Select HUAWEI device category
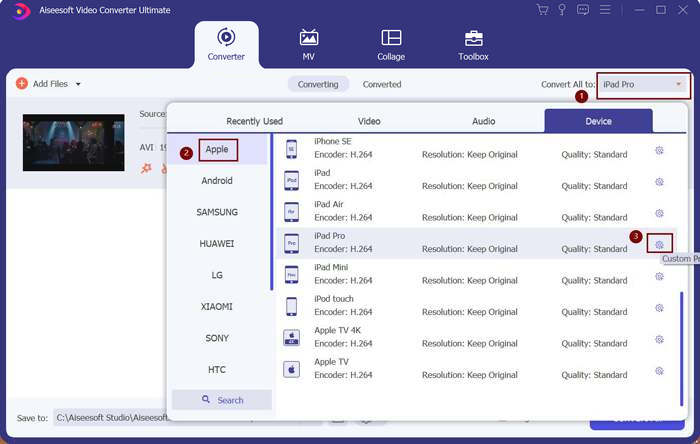This screenshot has height=444, width=700. (217, 244)
